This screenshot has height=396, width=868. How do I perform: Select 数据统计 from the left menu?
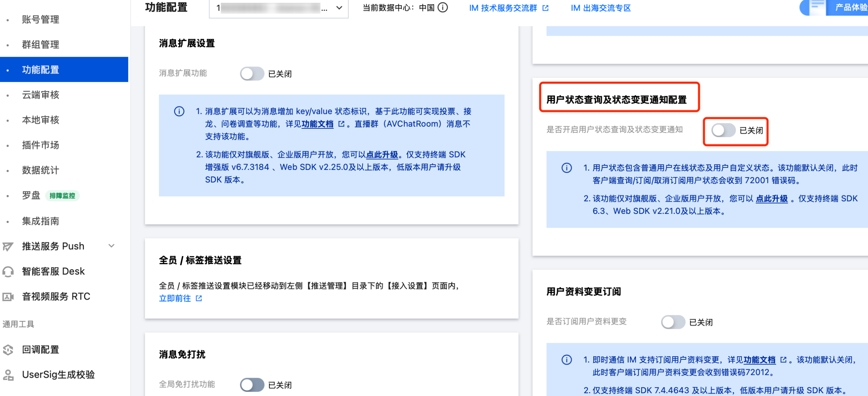pyautogui.click(x=40, y=170)
